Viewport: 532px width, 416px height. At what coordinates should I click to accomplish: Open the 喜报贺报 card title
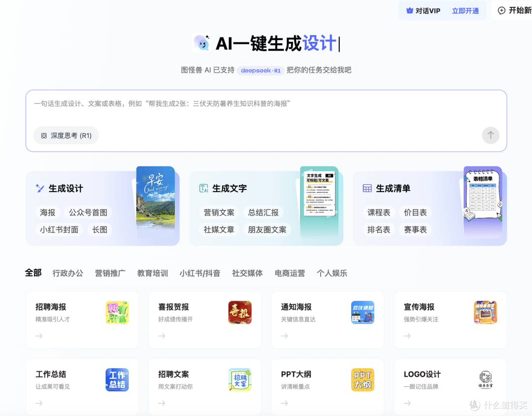(x=174, y=307)
